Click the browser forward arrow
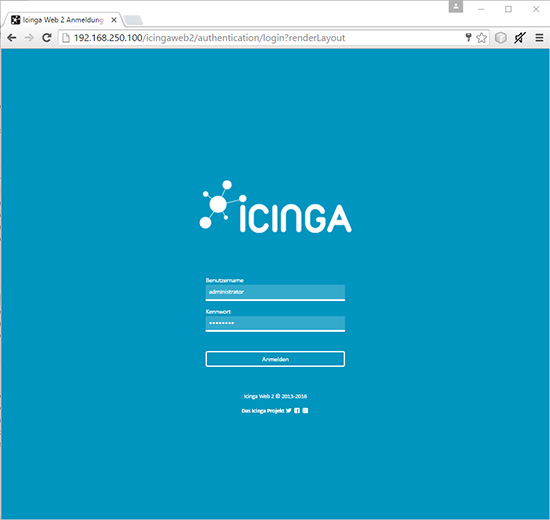The height and width of the screenshot is (520, 550). pyautogui.click(x=29, y=38)
